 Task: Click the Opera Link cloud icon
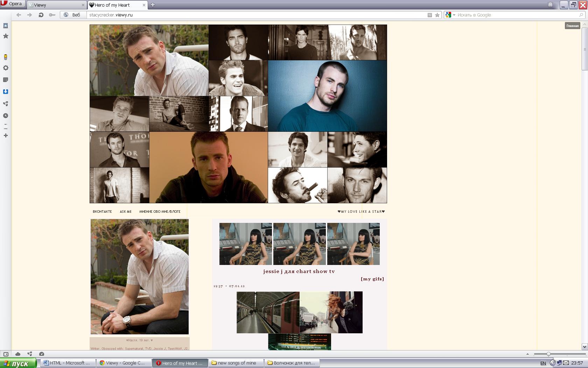point(18,354)
